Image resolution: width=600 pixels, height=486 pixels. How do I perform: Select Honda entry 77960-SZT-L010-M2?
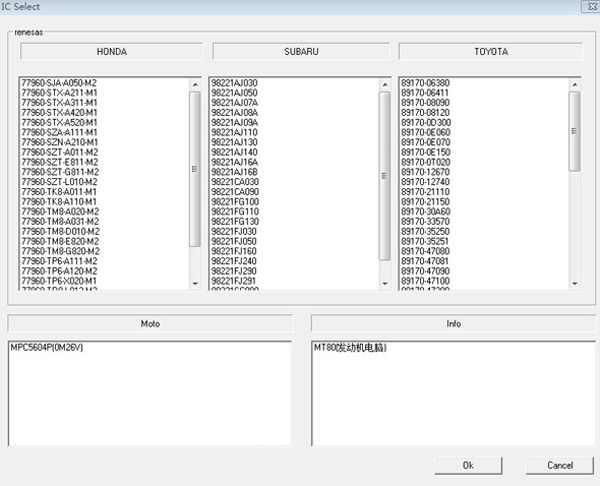point(59,182)
